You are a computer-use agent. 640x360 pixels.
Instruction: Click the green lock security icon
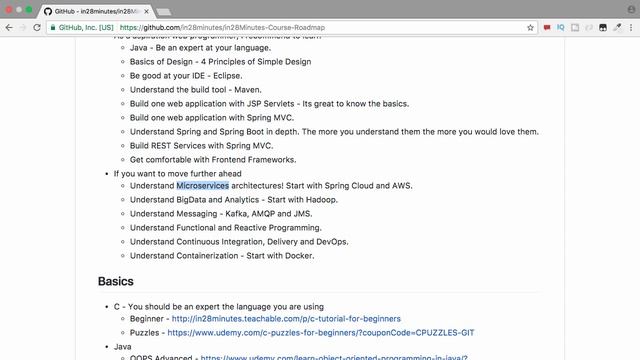click(x=53, y=27)
